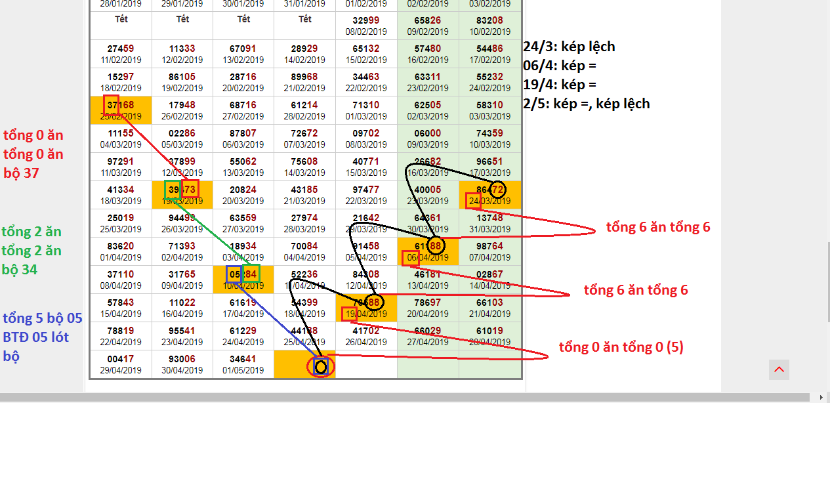Viewport: 830px width, 504px height.
Task: Click the '2/5: kép =, kép lệch' line
Action: 586,104
